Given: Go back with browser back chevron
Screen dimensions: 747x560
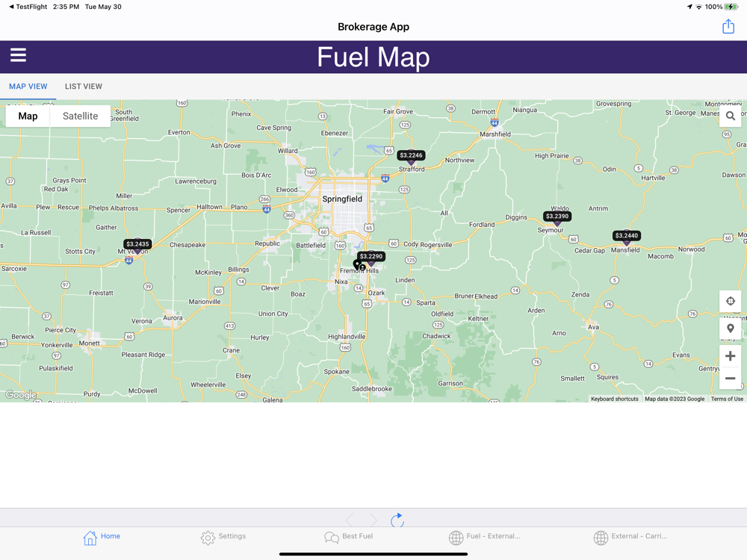Looking at the screenshot, I should tap(350, 520).
